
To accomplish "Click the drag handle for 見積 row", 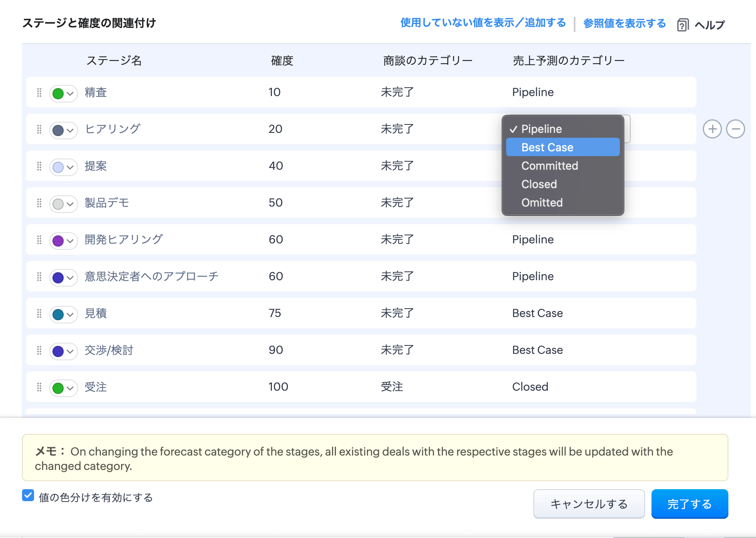I will click(39, 313).
